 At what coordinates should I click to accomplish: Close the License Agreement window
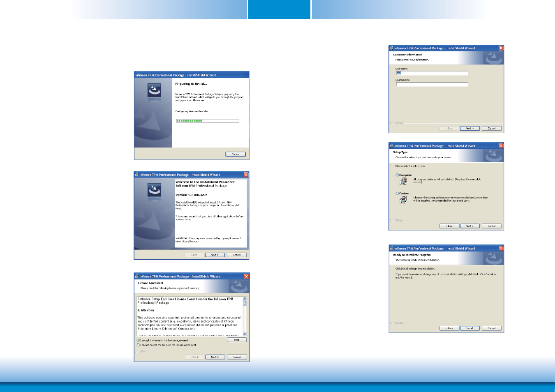(x=247, y=277)
